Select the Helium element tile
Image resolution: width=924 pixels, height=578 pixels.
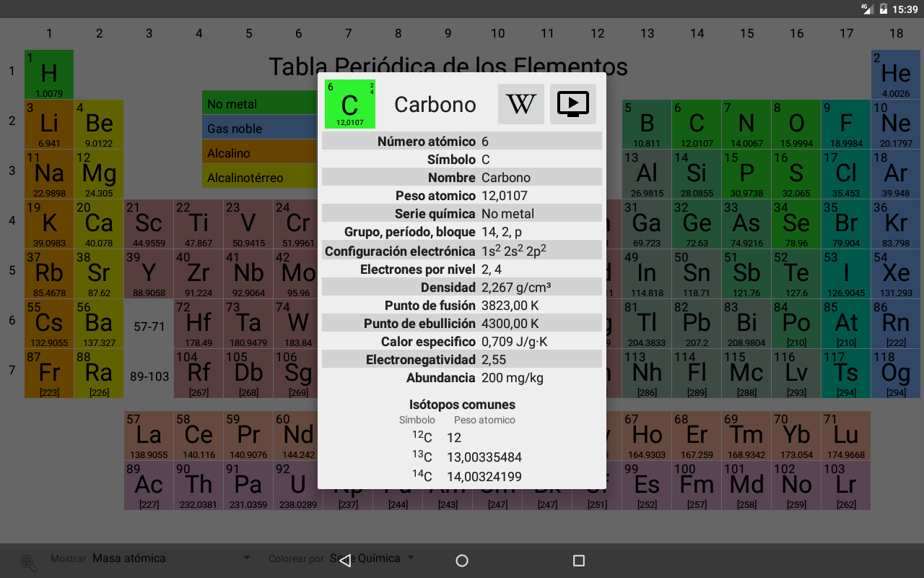(896, 74)
